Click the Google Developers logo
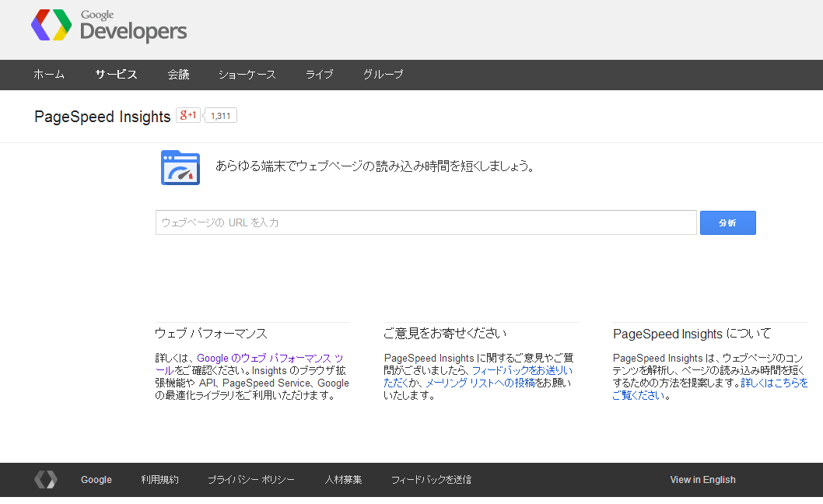This screenshot has width=823, height=504. pyautogui.click(x=109, y=26)
